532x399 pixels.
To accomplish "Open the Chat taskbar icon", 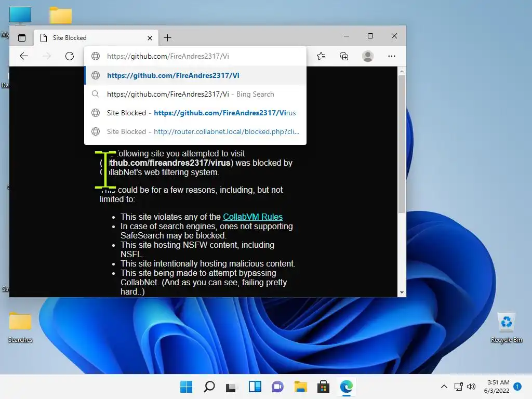I will (x=277, y=387).
